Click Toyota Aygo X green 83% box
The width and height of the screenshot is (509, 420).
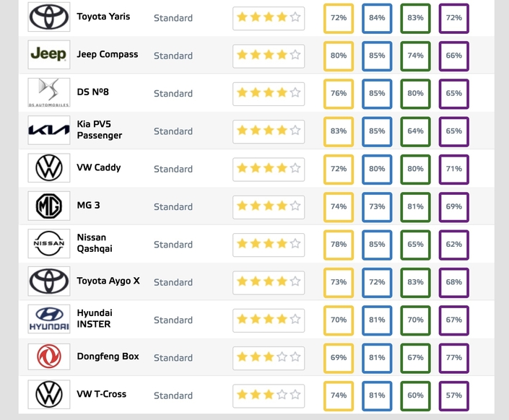(x=415, y=282)
